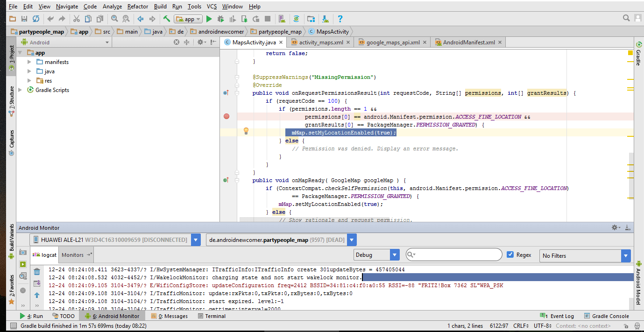
Task: Navigate back with the left arrow icon
Action: pos(140,19)
